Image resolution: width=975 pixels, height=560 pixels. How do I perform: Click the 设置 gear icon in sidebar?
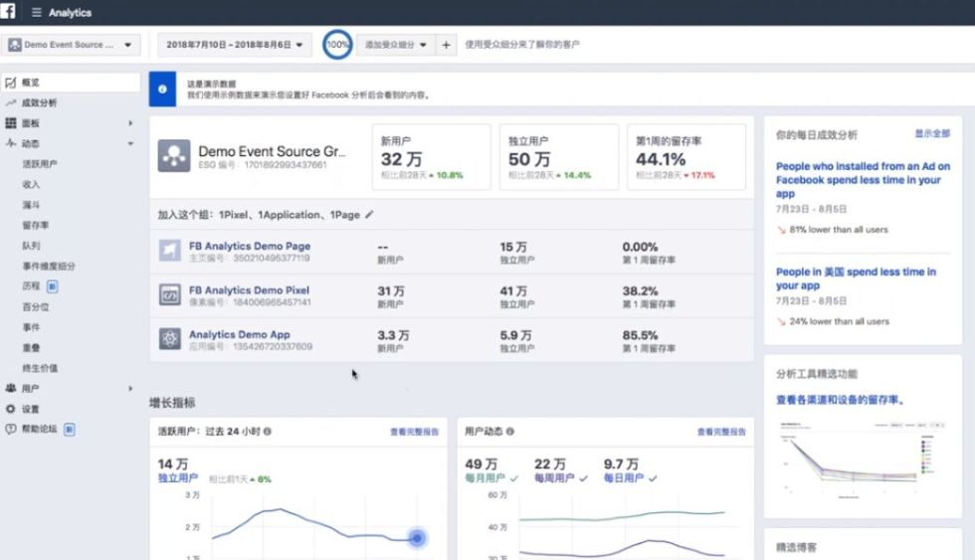point(11,409)
